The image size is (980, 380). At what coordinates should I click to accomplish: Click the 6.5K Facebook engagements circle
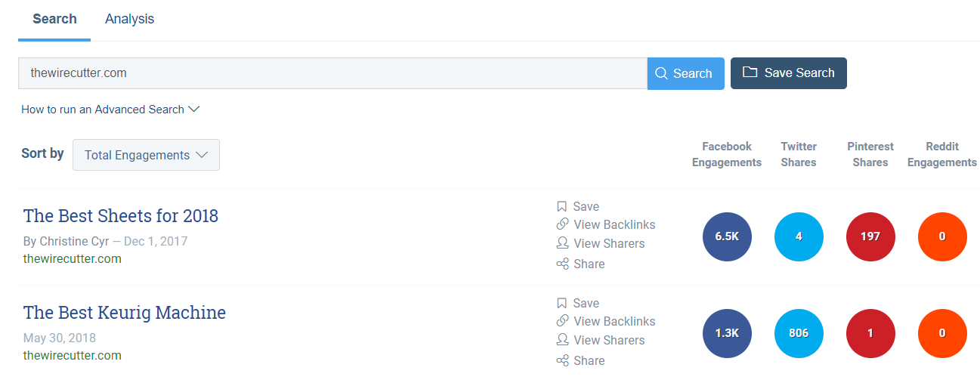727,236
